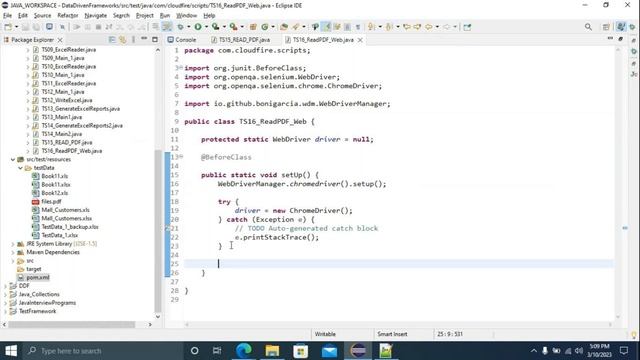Click the Smart Insert status field
Screen dimensions: 640x360
point(392,334)
